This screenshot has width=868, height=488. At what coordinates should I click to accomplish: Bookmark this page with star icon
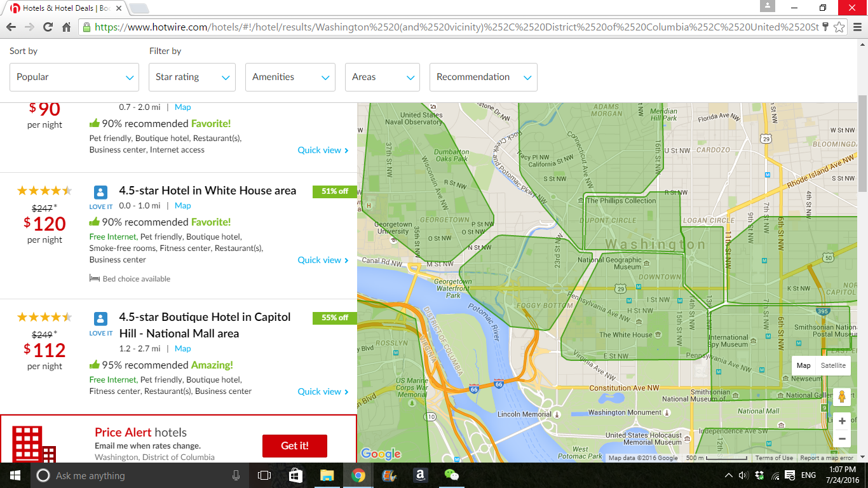pyautogui.click(x=839, y=27)
